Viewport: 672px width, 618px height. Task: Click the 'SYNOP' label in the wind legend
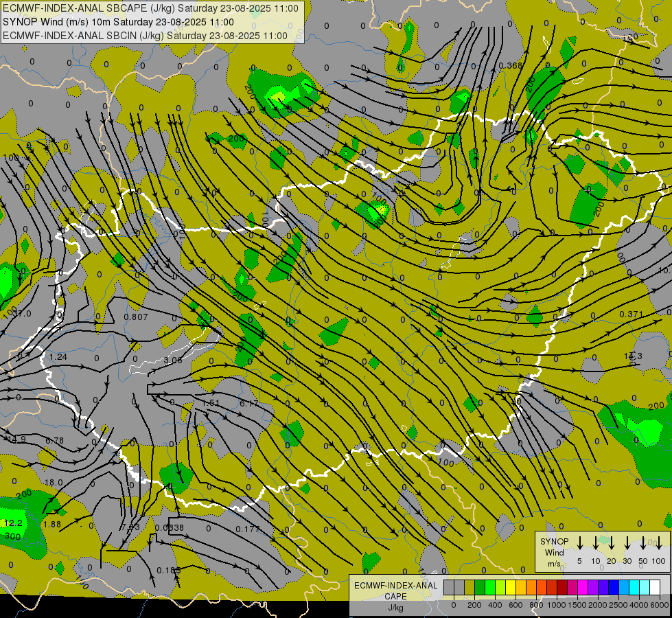tap(554, 541)
